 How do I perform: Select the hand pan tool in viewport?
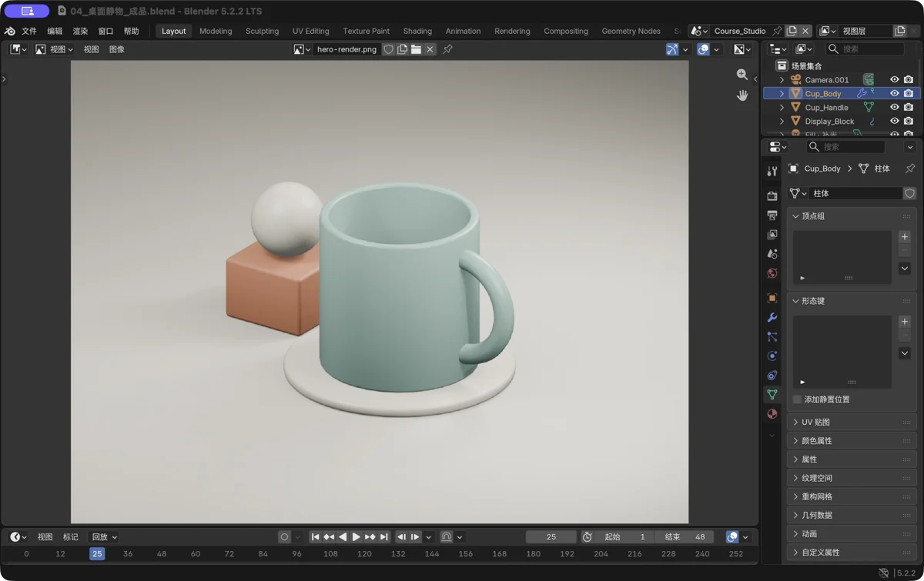coord(742,95)
